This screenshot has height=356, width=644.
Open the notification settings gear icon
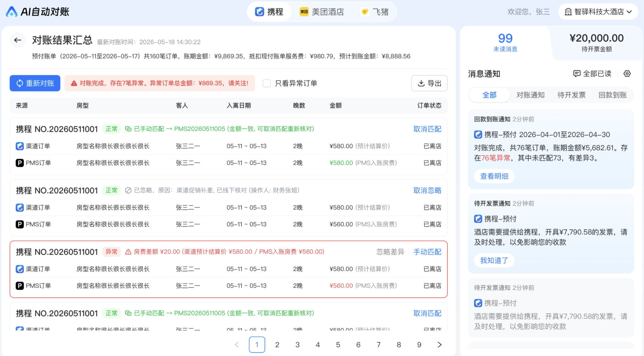click(627, 73)
